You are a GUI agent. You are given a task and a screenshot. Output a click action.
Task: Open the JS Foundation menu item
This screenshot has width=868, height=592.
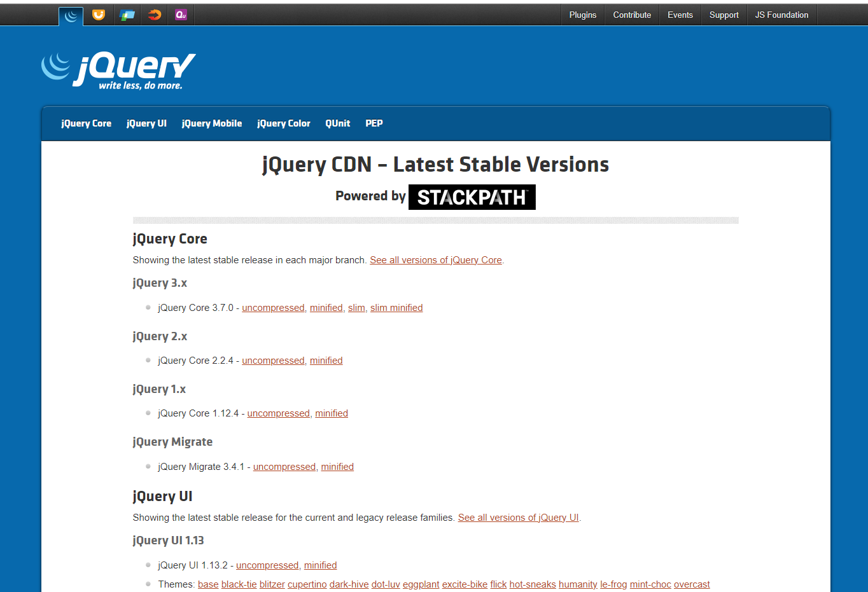click(781, 15)
